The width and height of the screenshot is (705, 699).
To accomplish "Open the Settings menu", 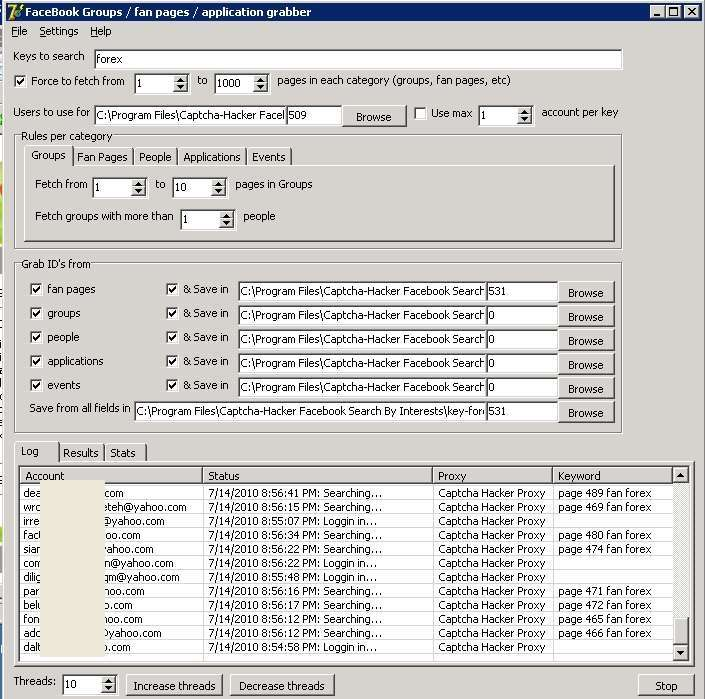I will point(58,31).
